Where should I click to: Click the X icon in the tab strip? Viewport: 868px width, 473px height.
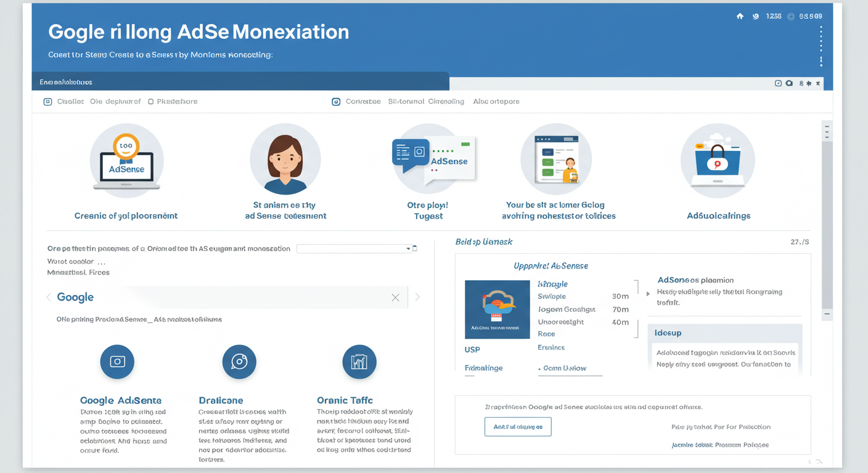[818, 83]
